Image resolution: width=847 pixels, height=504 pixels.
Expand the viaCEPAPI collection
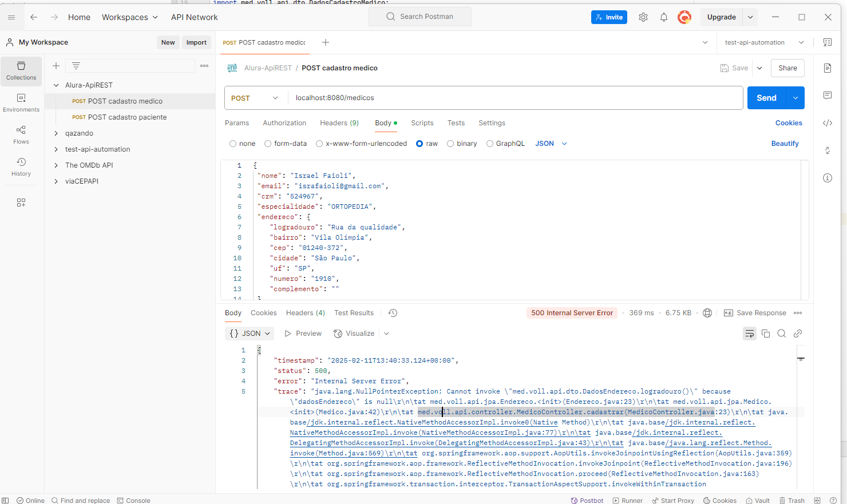pyautogui.click(x=56, y=181)
